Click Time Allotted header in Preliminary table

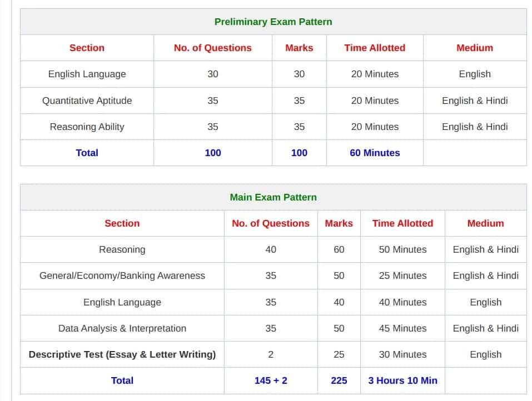click(375, 48)
